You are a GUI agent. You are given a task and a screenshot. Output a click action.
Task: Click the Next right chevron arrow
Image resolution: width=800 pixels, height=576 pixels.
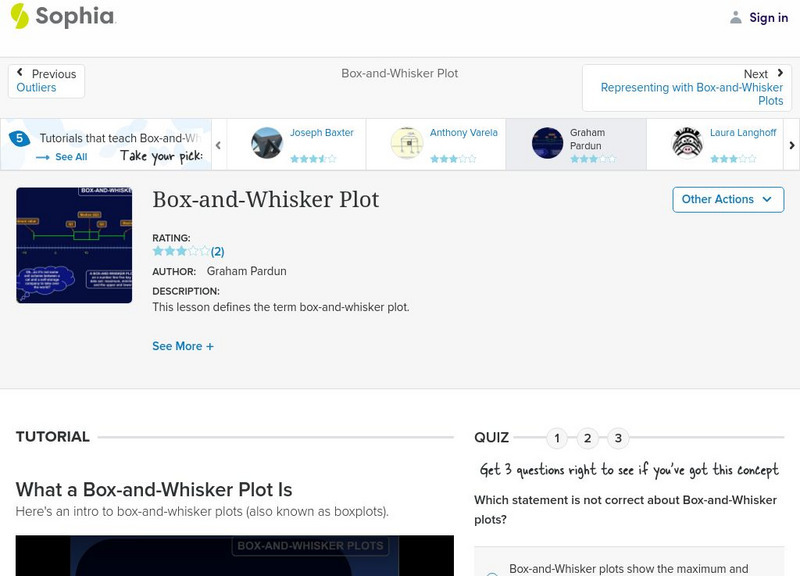(780, 73)
